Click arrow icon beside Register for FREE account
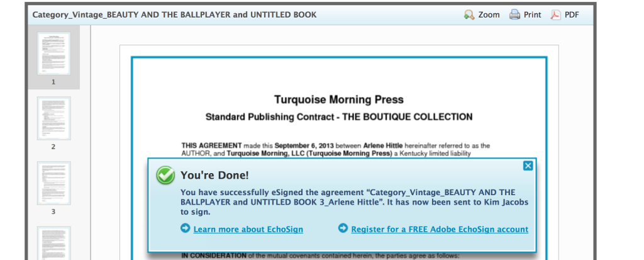The height and width of the screenshot is (260, 644). [343, 228]
